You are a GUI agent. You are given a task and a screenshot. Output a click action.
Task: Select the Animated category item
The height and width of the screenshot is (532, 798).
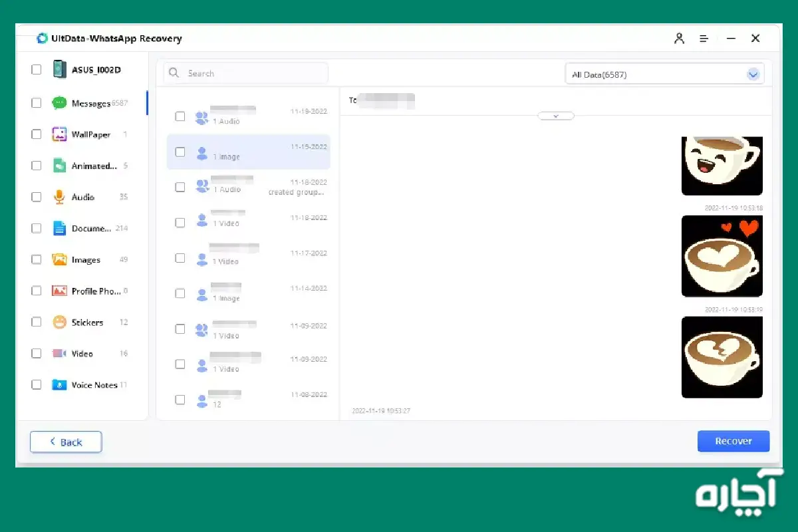94,166
